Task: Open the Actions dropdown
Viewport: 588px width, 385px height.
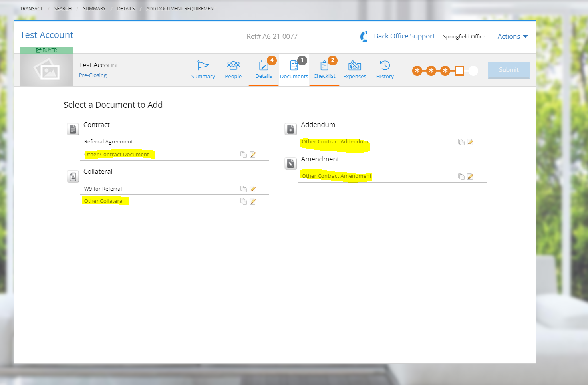Action: 512,36
